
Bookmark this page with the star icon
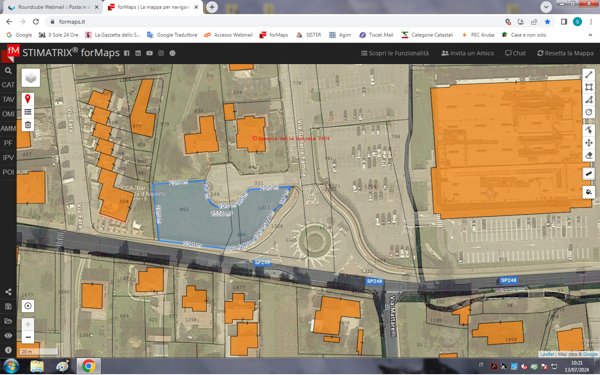[548, 22]
